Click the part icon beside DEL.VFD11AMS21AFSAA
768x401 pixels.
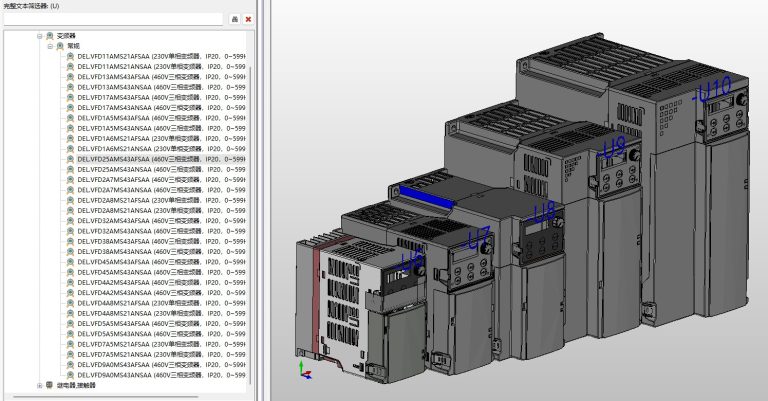tap(70, 56)
